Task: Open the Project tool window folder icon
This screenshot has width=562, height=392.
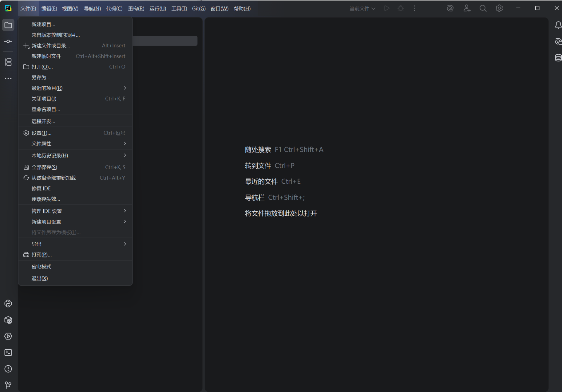Action: tap(8, 25)
